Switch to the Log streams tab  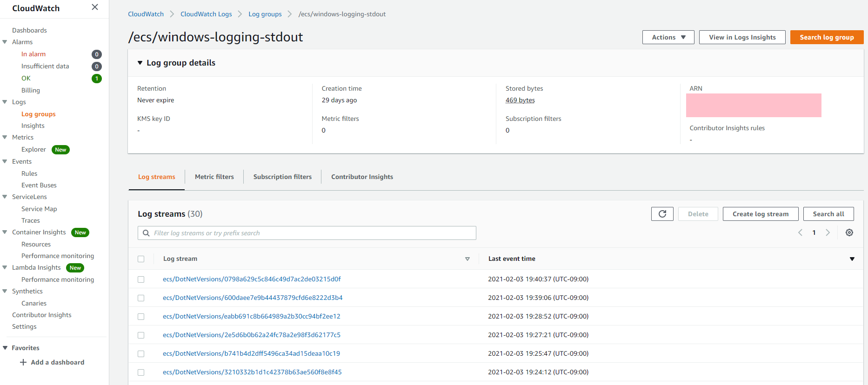[x=157, y=177]
